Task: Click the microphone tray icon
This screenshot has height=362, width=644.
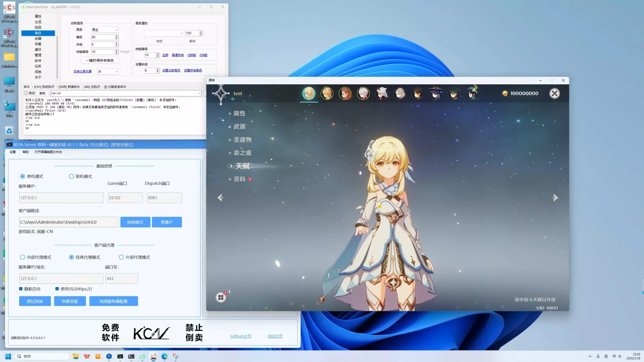Action: (x=598, y=356)
